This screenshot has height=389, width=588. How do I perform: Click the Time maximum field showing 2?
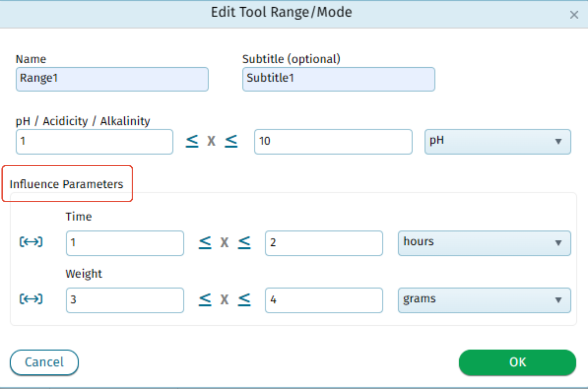click(324, 243)
